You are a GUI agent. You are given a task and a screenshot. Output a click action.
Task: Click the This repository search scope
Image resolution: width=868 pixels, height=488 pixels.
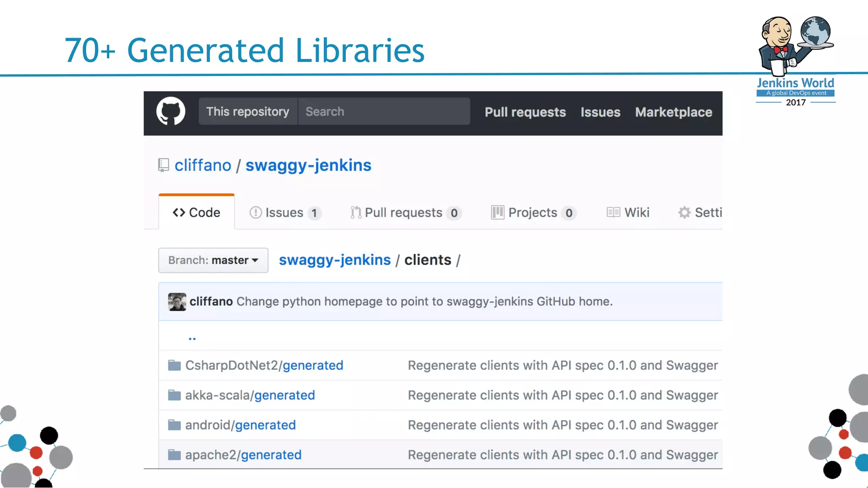coord(248,111)
